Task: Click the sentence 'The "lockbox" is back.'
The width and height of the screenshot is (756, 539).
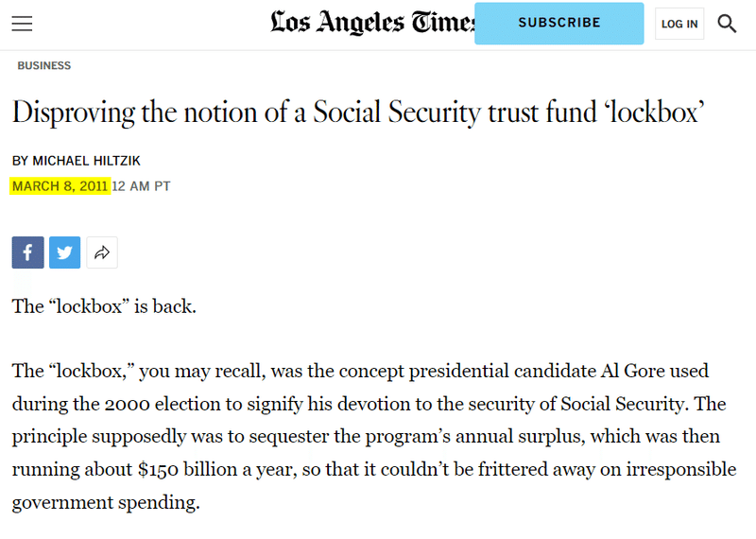Action: pyautogui.click(x=104, y=306)
